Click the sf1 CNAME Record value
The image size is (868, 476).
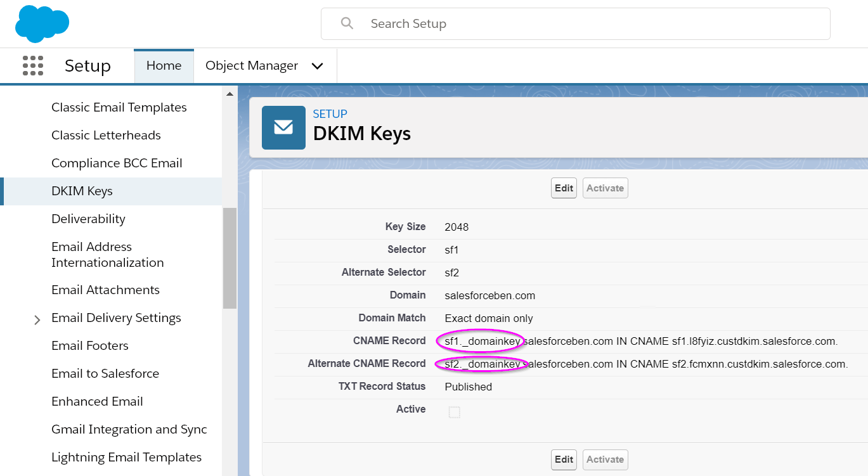641,341
